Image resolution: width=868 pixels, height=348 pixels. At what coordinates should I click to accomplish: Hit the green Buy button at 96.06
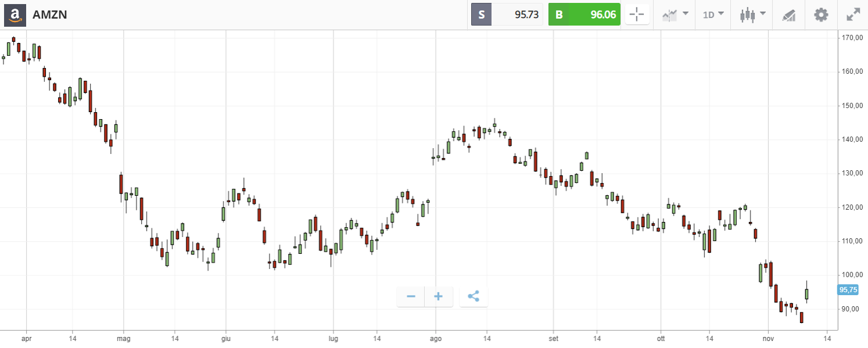pyautogui.click(x=584, y=15)
